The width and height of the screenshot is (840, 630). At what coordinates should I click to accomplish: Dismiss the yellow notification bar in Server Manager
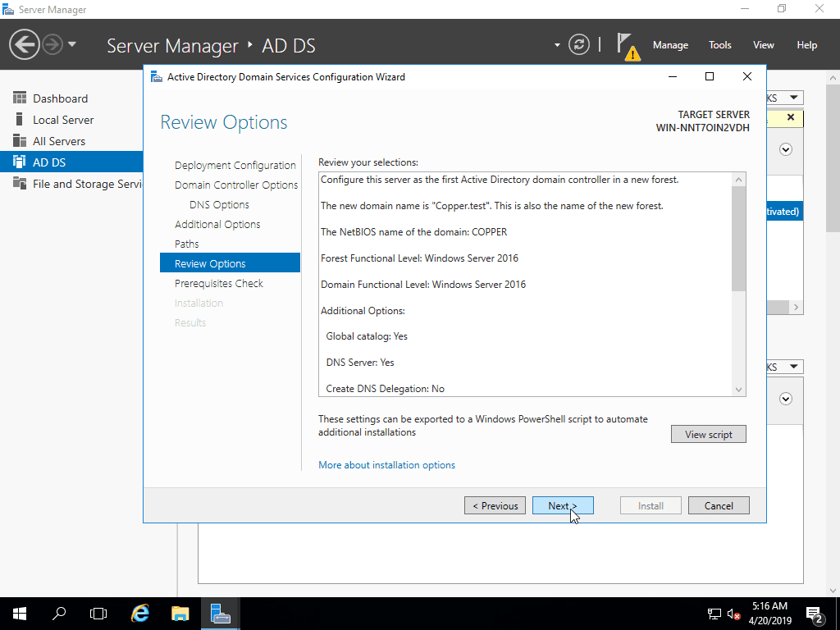tap(790, 117)
